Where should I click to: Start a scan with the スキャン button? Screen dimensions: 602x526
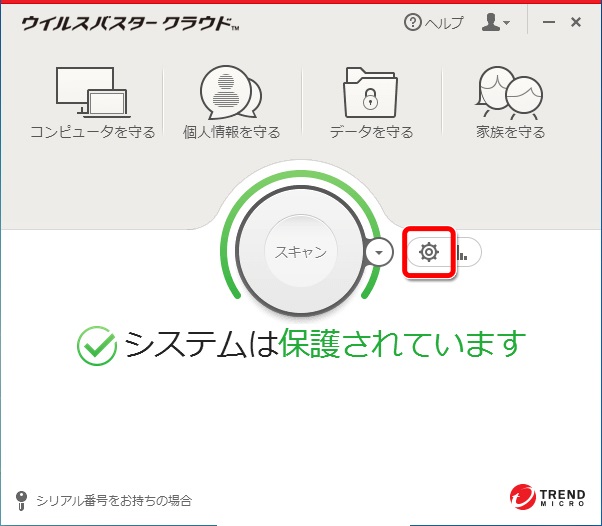point(301,251)
